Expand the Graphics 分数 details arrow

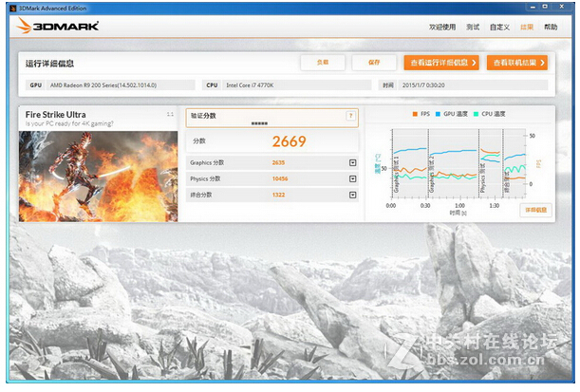(x=353, y=162)
